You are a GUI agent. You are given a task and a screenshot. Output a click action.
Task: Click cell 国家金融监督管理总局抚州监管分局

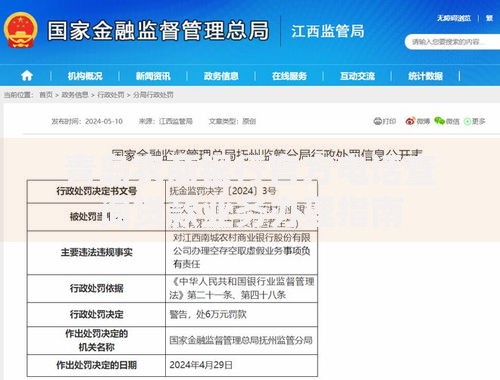click(241, 340)
